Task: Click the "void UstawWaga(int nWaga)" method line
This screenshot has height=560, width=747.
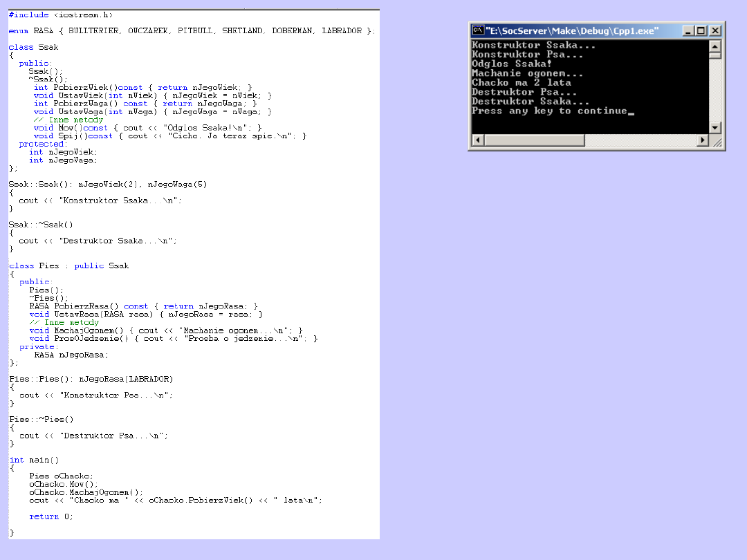Action: pyautogui.click(x=152, y=111)
